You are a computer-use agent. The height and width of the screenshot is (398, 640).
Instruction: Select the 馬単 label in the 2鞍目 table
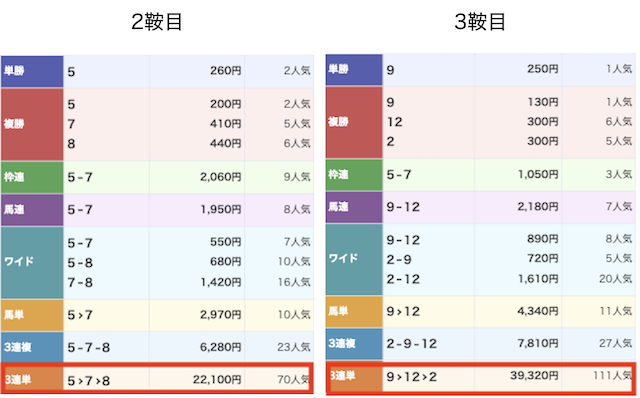pos(14,315)
